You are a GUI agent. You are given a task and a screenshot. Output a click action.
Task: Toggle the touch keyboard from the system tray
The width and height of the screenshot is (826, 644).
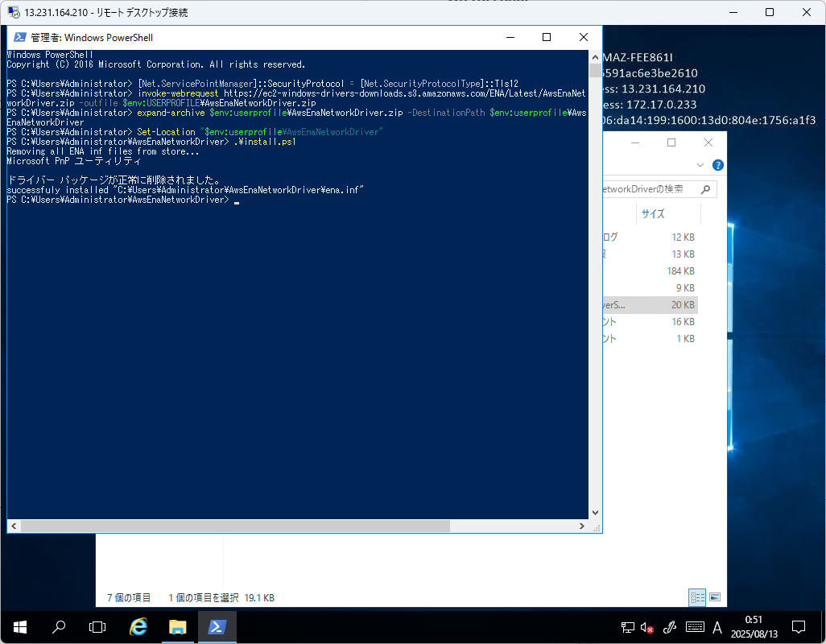693,627
